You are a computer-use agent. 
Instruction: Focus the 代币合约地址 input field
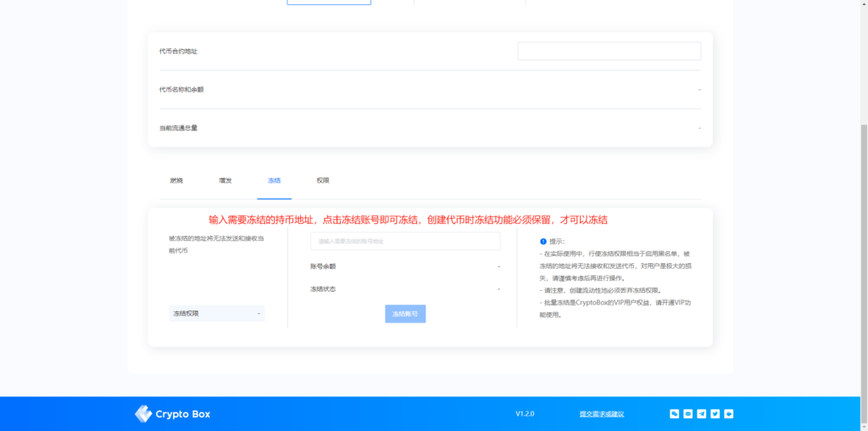[609, 51]
